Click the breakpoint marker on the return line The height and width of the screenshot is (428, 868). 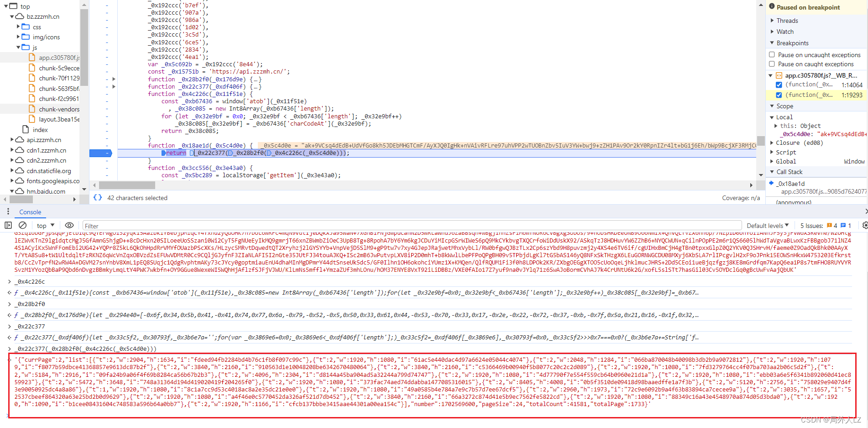point(100,153)
